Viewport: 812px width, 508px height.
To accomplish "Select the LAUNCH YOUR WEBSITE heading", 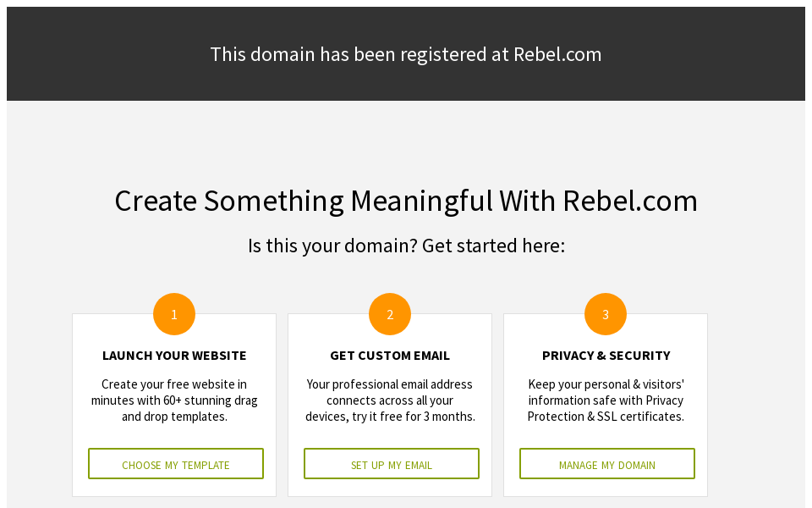I will pos(173,355).
